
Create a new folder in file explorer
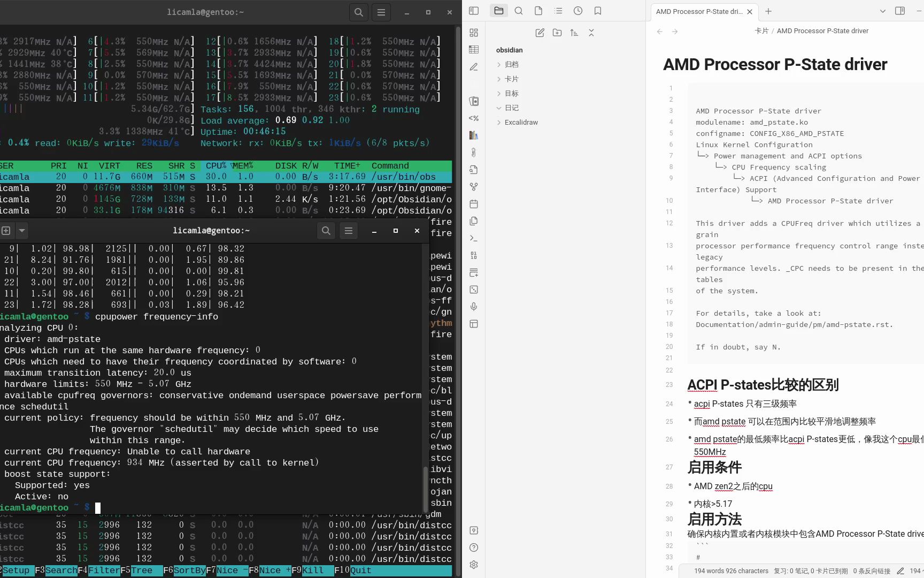(x=557, y=32)
